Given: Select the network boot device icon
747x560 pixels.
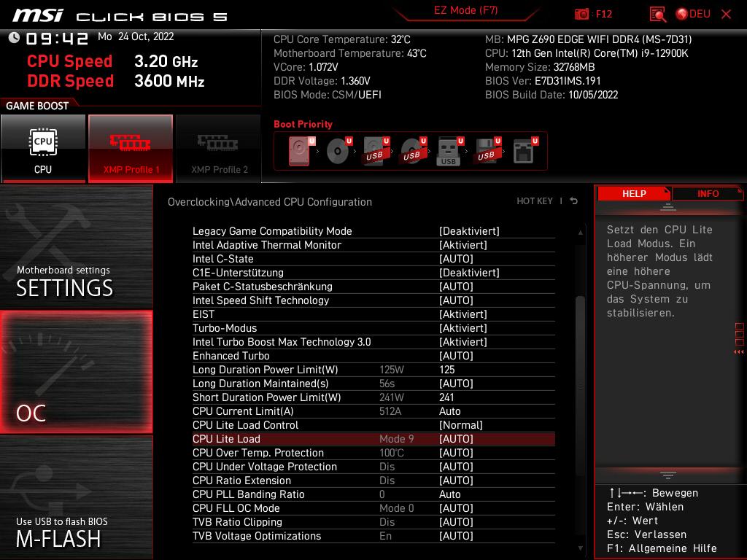Looking at the screenshot, I should point(525,151).
